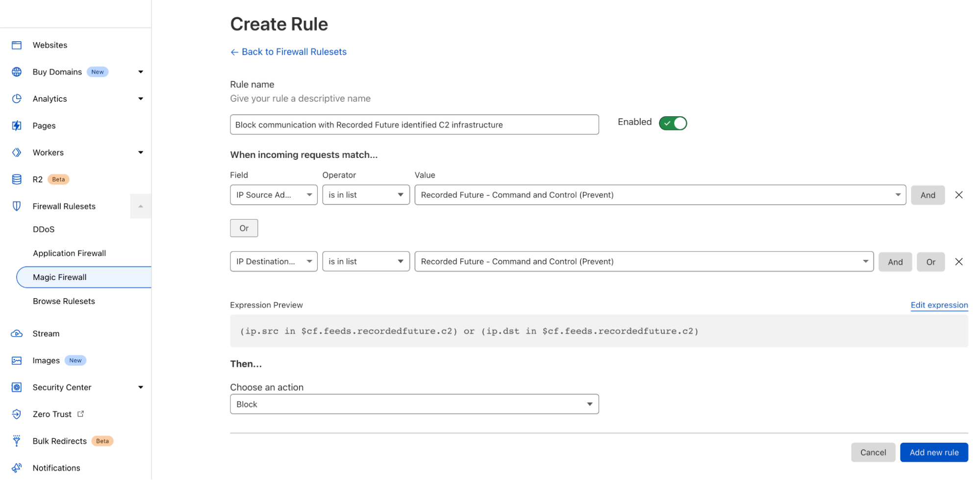980x480 pixels.
Task: Click the Edit expression link
Action: point(939,305)
